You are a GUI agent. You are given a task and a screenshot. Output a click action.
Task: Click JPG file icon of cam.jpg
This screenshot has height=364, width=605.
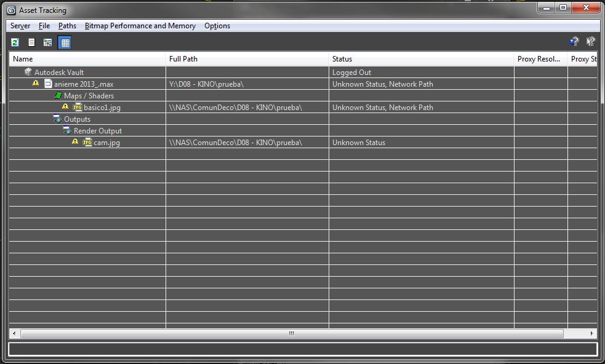coord(87,142)
